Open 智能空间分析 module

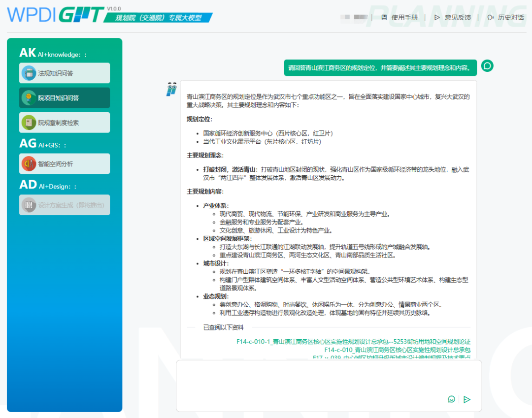tap(65, 164)
